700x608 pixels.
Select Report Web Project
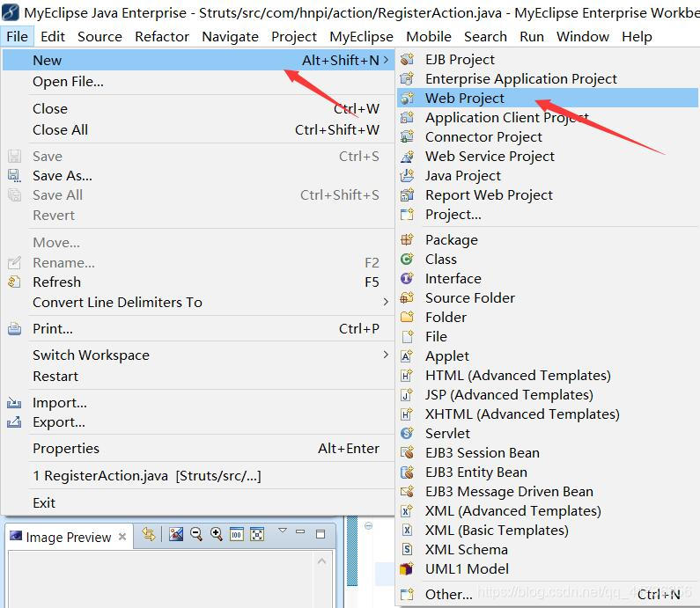click(x=547, y=195)
